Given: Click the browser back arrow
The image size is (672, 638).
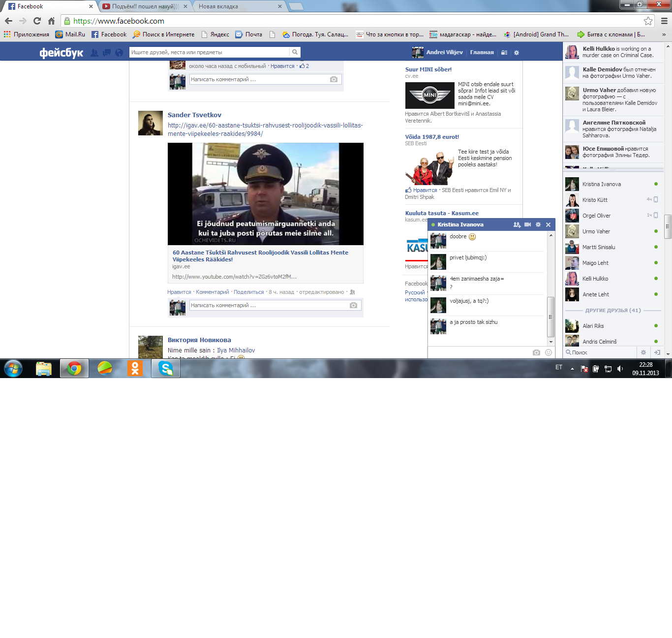Looking at the screenshot, I should 8,21.
